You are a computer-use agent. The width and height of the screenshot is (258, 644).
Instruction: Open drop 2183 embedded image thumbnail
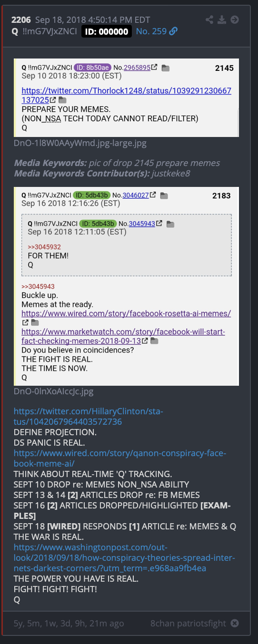click(x=126, y=286)
